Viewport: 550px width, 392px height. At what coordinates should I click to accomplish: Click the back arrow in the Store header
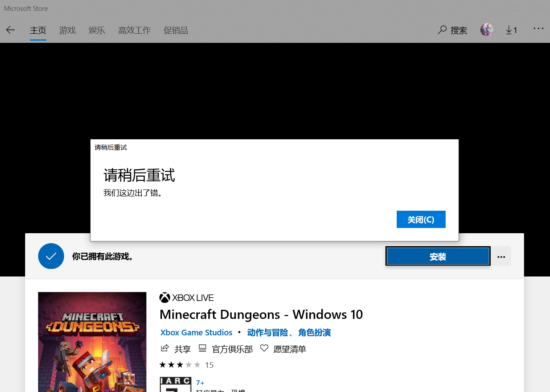click(10, 30)
